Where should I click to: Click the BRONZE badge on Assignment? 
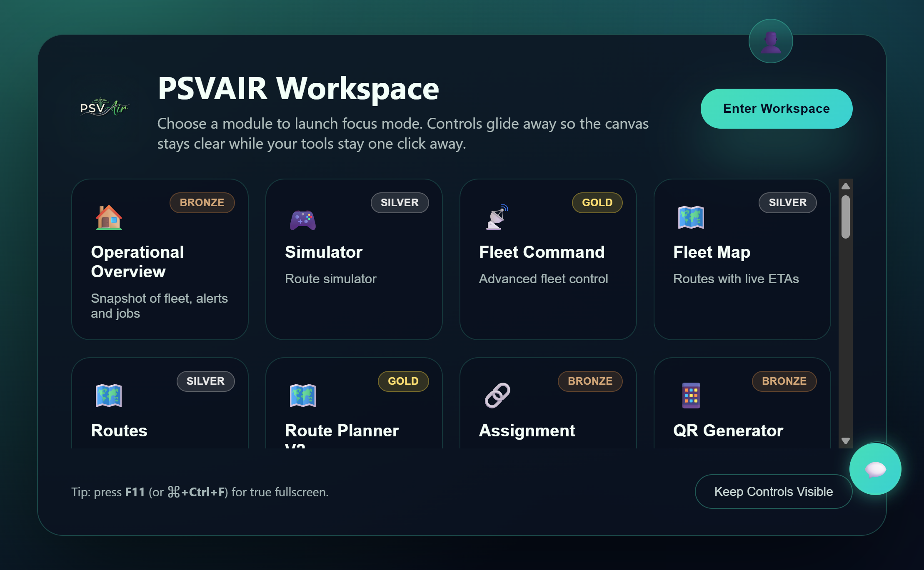(x=590, y=381)
